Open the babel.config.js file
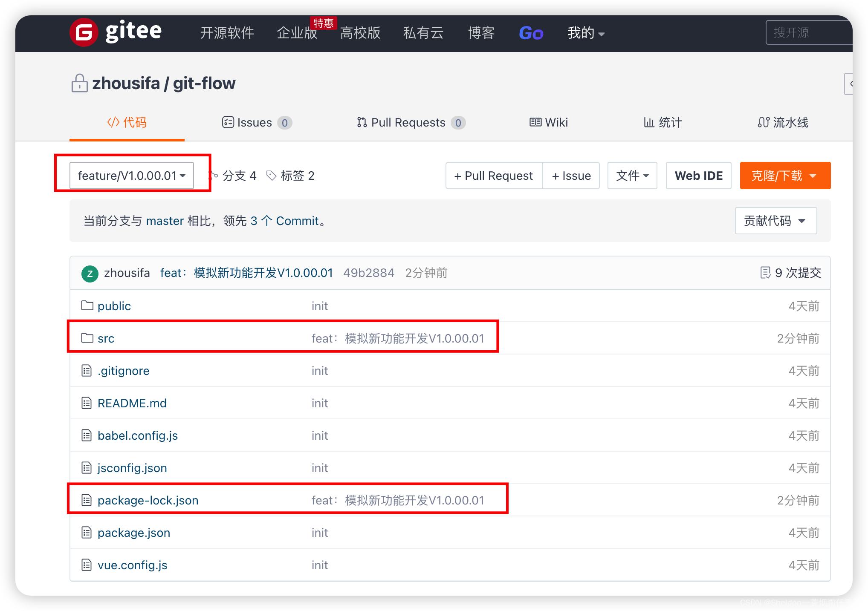 138,435
